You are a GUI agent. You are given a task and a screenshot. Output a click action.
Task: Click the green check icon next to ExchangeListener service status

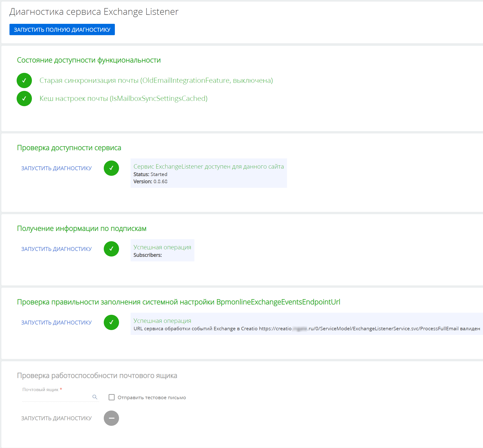click(x=111, y=168)
